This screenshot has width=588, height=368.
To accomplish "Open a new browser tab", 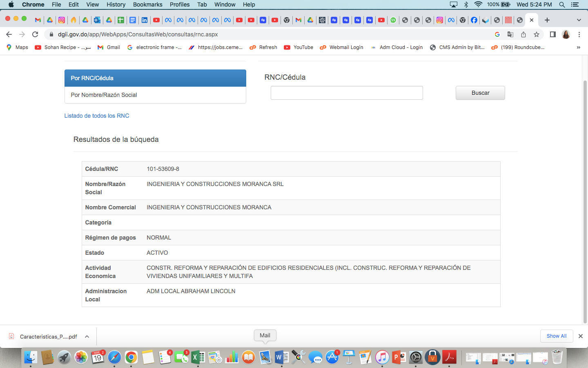I will [547, 20].
